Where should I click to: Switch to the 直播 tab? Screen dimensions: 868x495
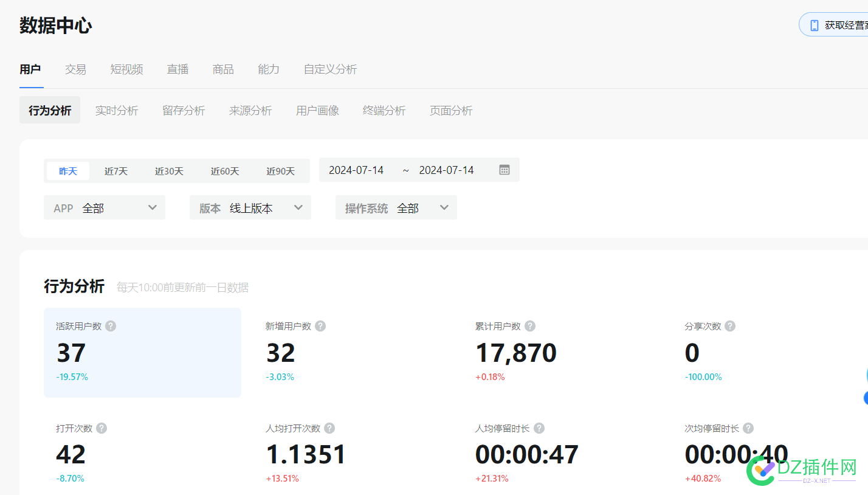pos(177,69)
